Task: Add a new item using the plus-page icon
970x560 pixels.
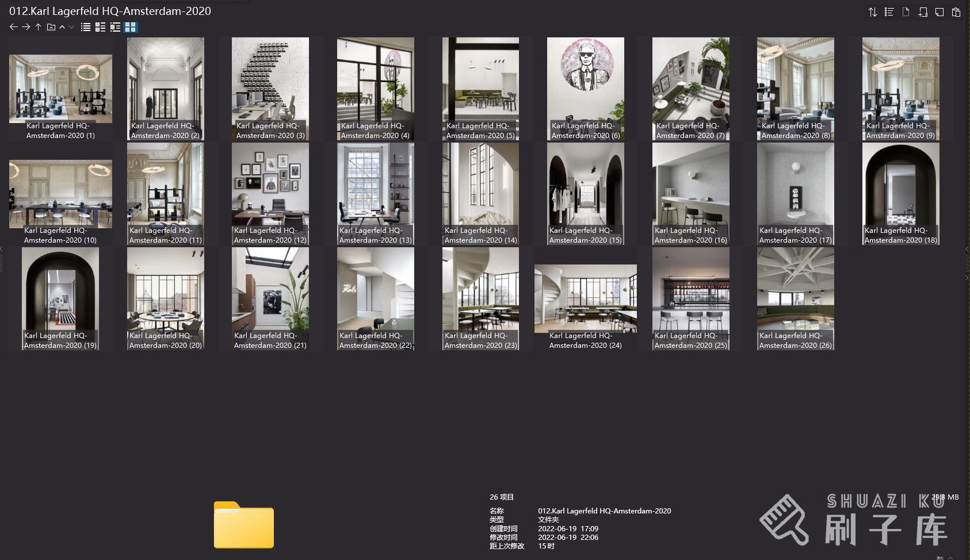Action: tap(922, 11)
